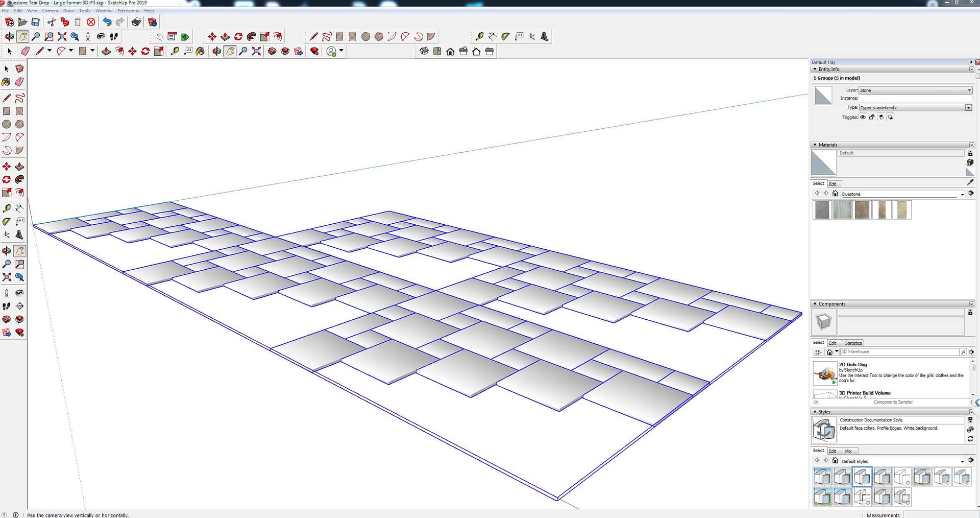Viewport: 980px width, 518px height.
Task: Click the Undo arrow icon
Action: tap(107, 22)
